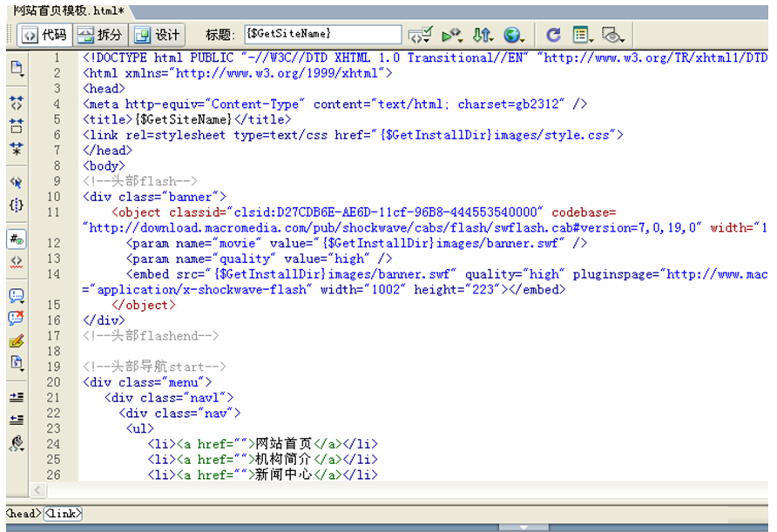Click the Expand All icon

tap(17, 148)
